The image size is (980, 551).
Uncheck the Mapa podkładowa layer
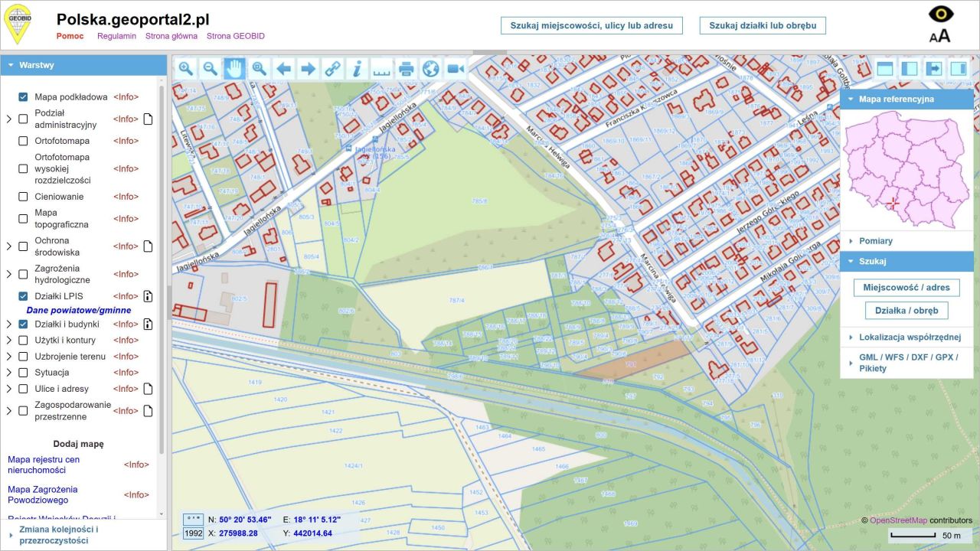pyautogui.click(x=23, y=97)
